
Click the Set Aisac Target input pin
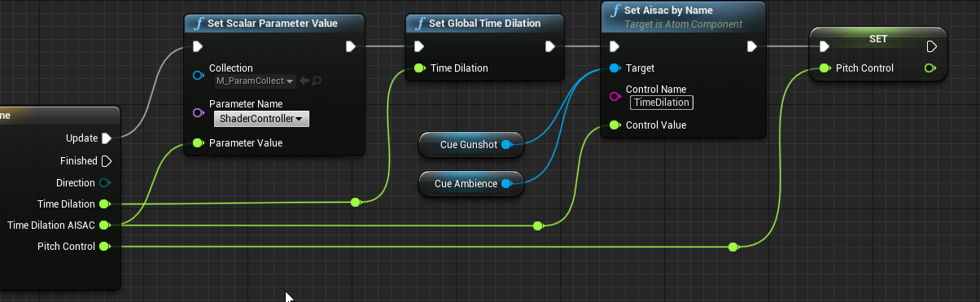[x=615, y=68]
